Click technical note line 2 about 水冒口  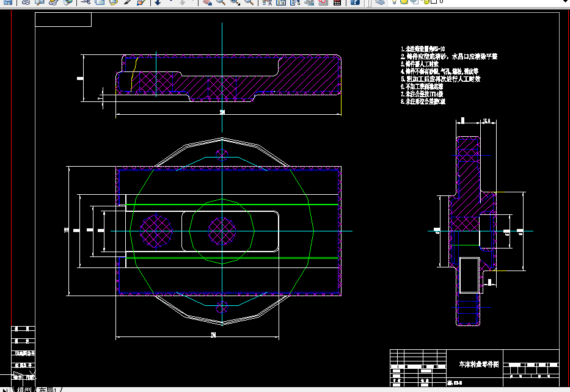point(449,56)
